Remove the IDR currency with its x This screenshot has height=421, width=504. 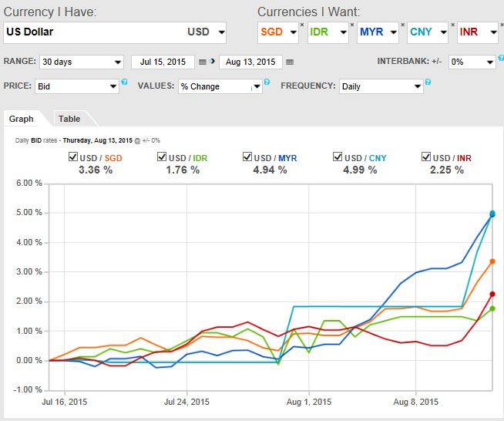(x=352, y=25)
